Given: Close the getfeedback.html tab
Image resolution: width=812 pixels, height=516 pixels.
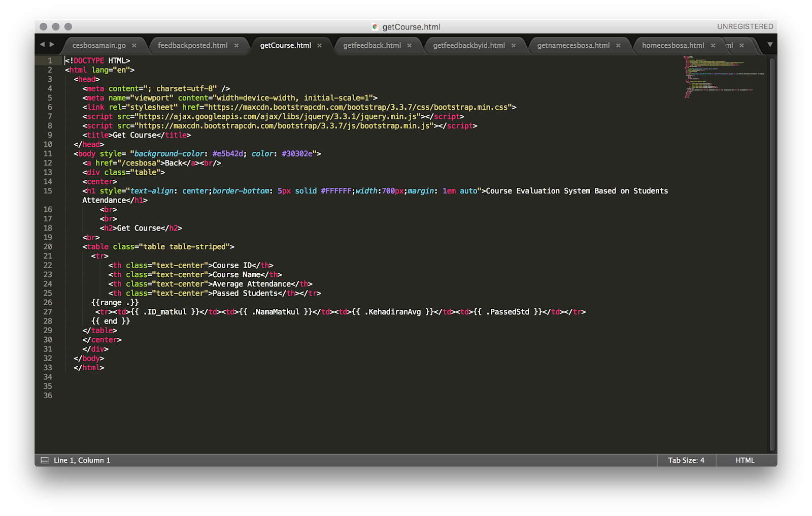Looking at the screenshot, I should (x=409, y=45).
